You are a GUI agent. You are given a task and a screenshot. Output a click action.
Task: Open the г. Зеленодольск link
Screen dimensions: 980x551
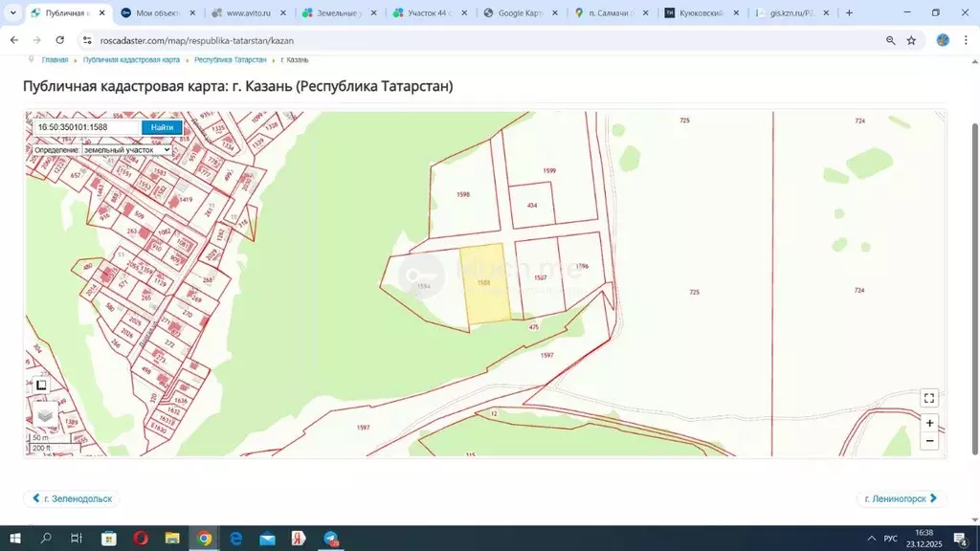point(72,498)
